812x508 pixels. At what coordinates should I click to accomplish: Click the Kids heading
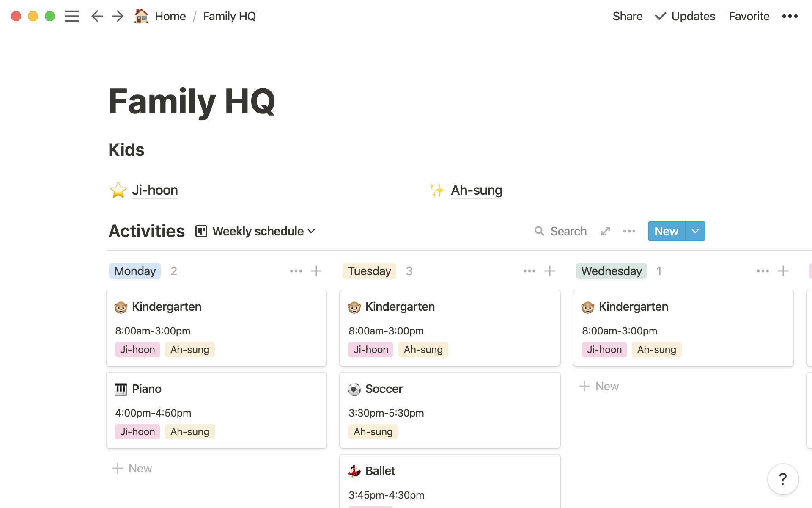point(126,150)
